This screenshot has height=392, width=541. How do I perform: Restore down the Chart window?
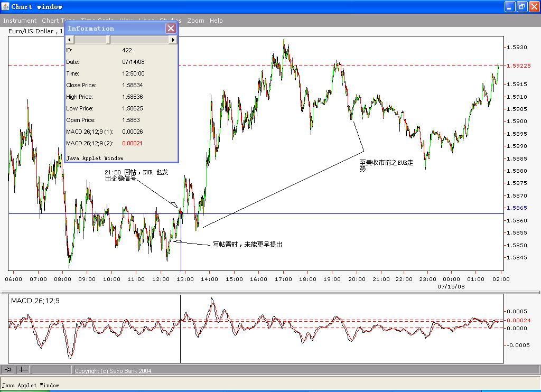click(x=521, y=6)
